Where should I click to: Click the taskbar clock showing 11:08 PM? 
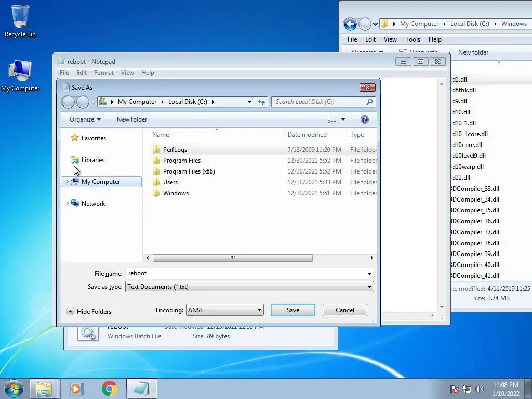pos(505,389)
